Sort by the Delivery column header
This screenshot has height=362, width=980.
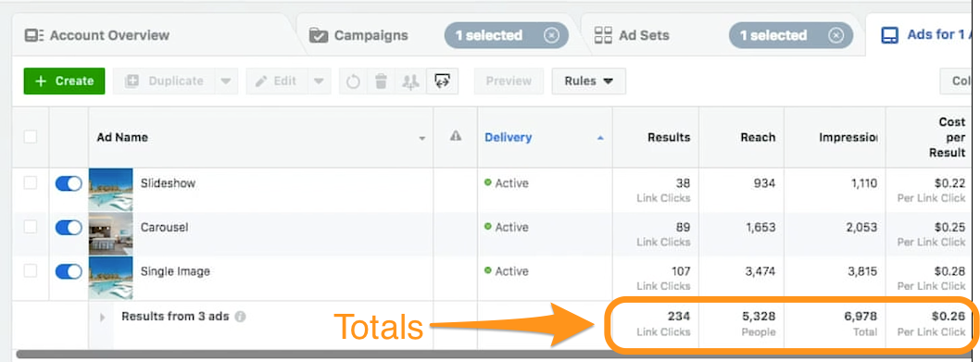pos(509,138)
